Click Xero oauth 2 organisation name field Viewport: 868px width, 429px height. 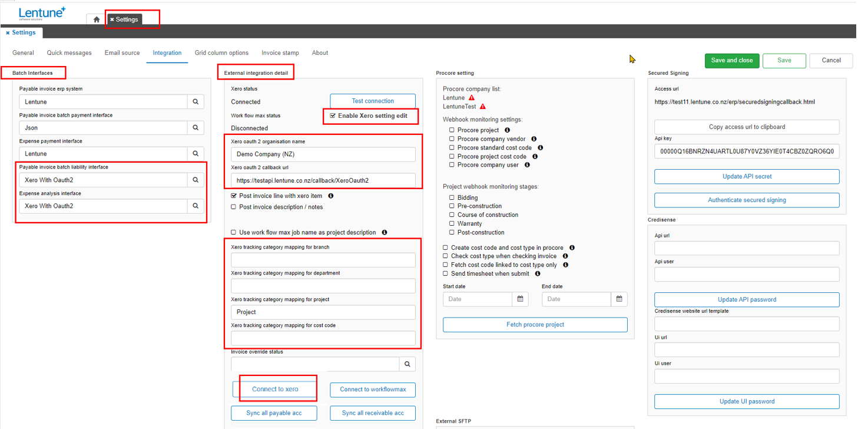tap(323, 154)
